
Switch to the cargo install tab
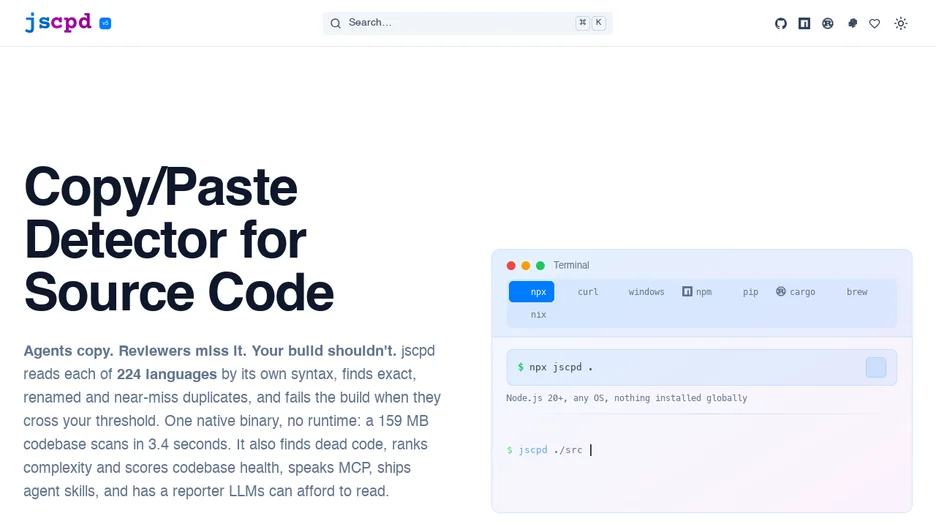[796, 291]
